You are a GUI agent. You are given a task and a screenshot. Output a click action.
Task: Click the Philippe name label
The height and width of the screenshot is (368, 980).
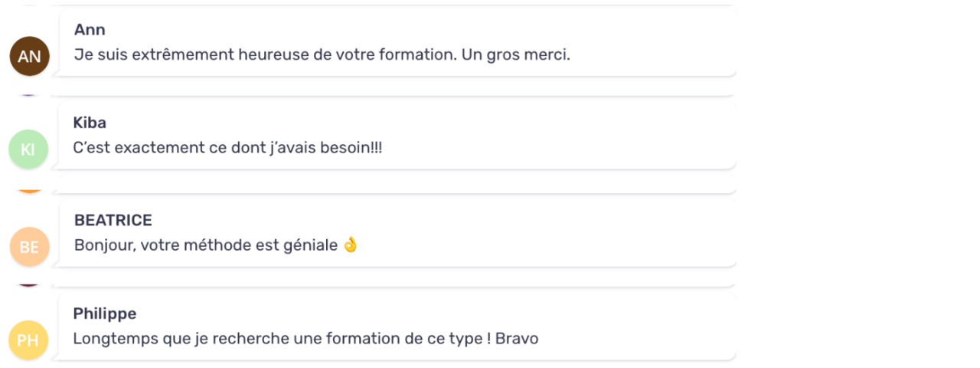105,314
